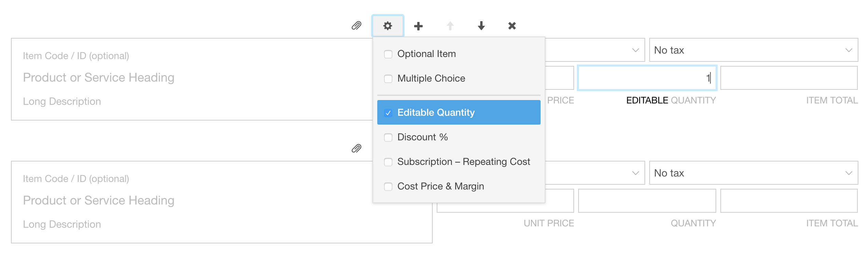This screenshot has width=868, height=254.
Task: Click second item's Long Description field
Action: coord(62,224)
